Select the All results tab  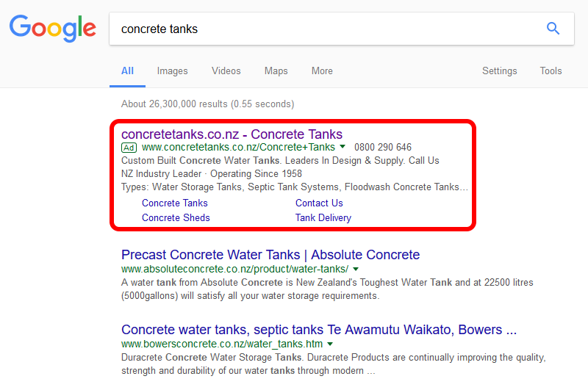(127, 71)
